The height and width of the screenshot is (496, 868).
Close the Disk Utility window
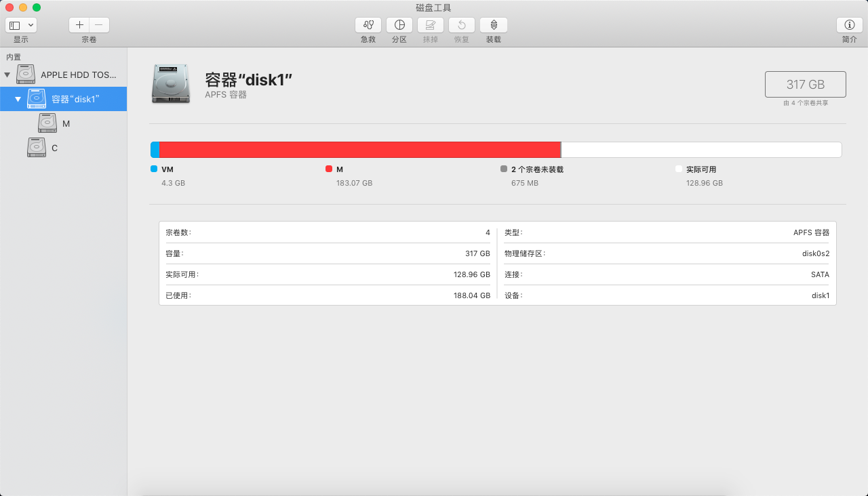9,7
